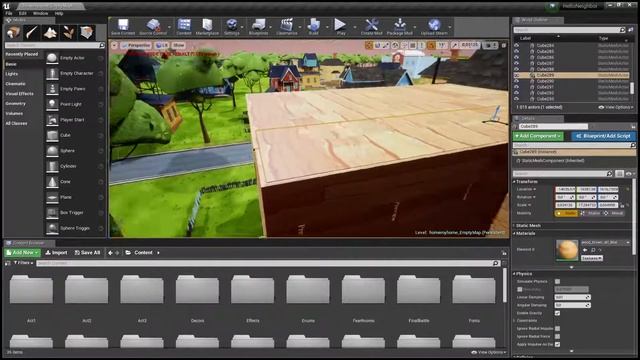Click the Element 0 material thumbnail

tap(567, 250)
